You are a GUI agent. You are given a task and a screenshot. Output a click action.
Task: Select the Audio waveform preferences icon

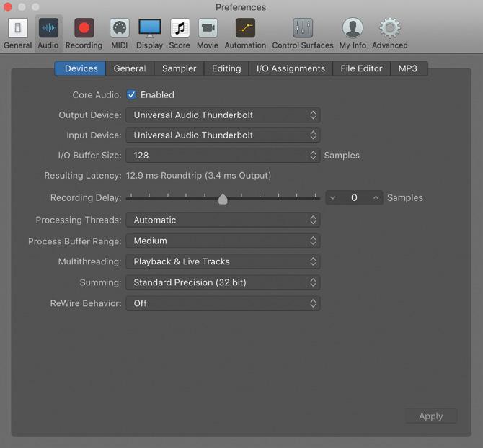click(48, 28)
